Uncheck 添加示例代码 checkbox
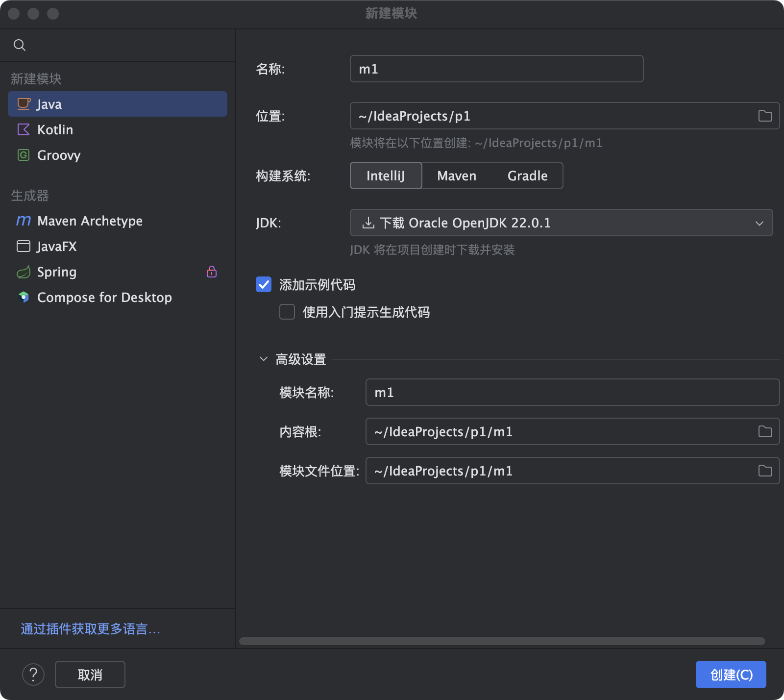Screen dimensions: 784x700 (264, 284)
